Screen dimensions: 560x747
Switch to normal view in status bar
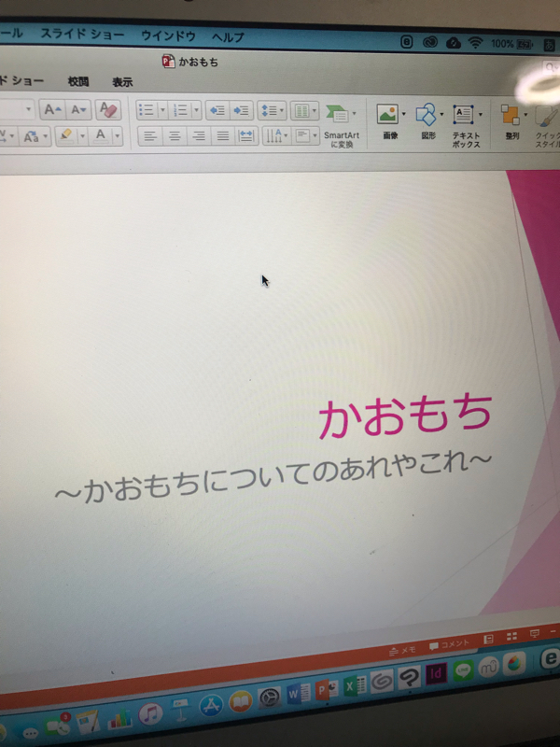(x=488, y=640)
